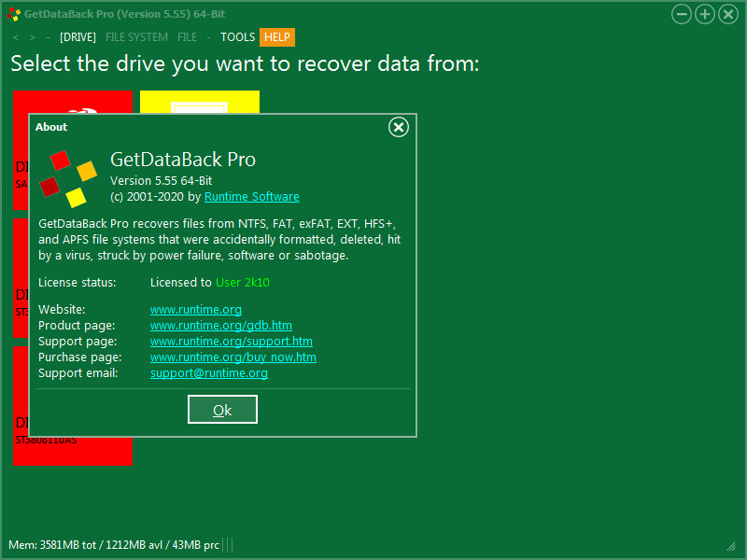Open www.runtime.org website link
Image resolution: width=747 pixels, height=560 pixels.
(196, 310)
